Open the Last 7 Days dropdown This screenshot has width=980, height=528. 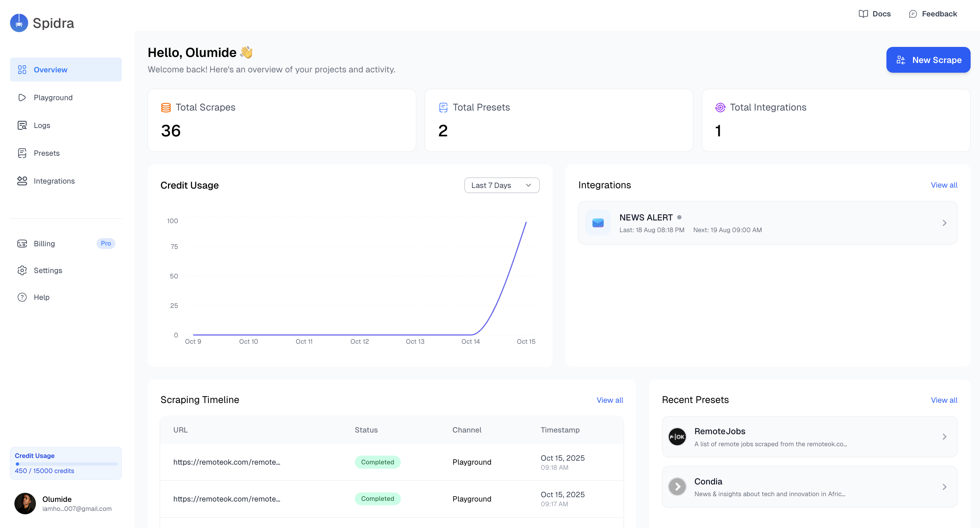pyautogui.click(x=501, y=185)
